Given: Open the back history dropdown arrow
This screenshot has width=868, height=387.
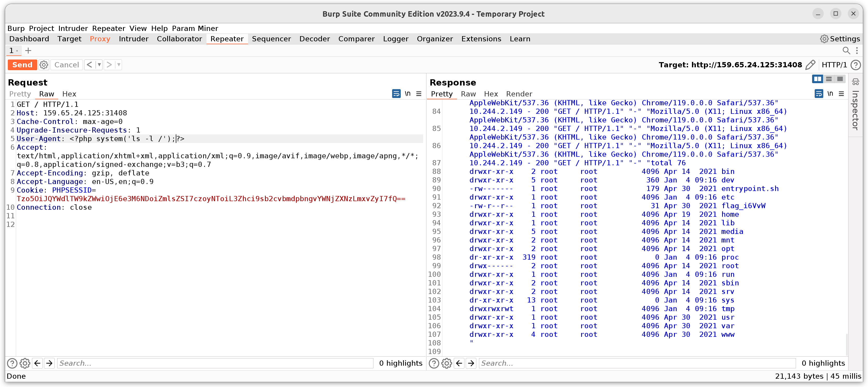Looking at the screenshot, I should click(99, 65).
